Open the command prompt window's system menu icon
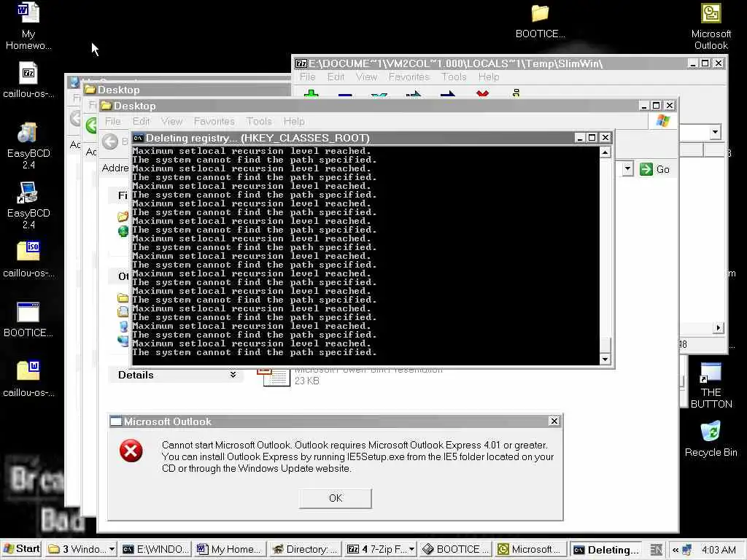747x560 pixels. click(x=138, y=138)
